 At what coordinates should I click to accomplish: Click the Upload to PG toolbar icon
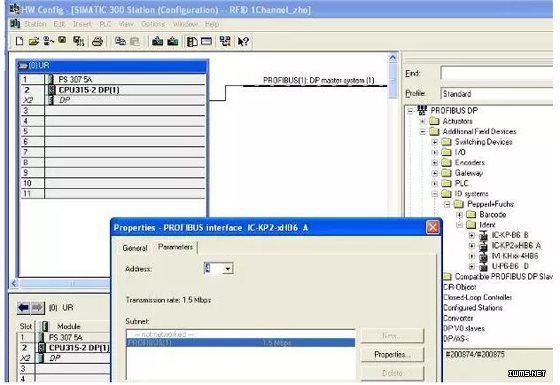point(173,41)
